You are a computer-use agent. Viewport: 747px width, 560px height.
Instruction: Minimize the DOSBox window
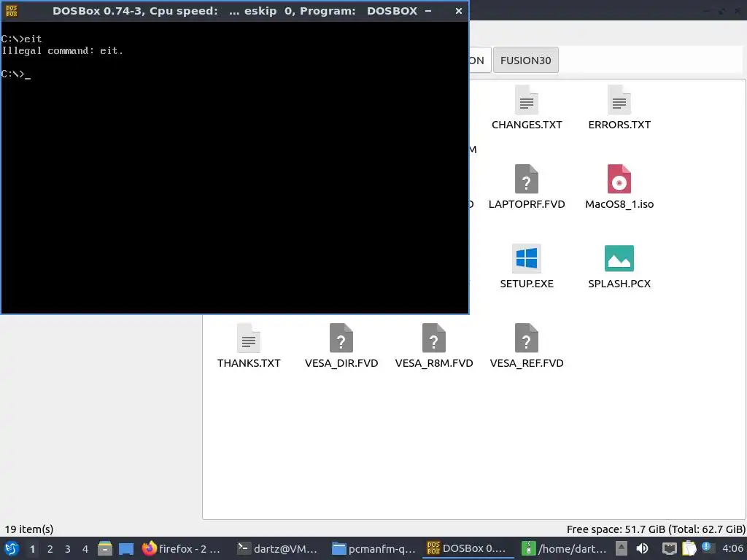point(428,11)
